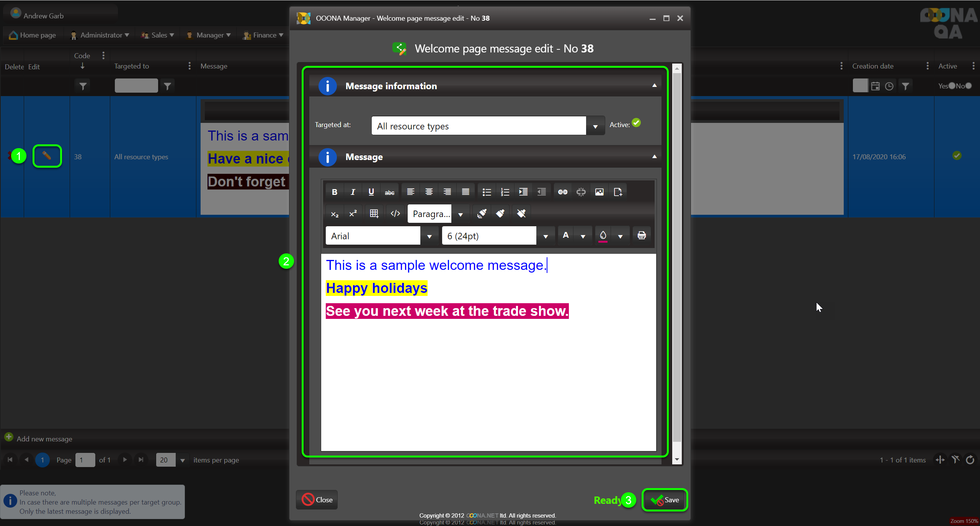980x526 pixels.
Task: Pick the background color droplet swatch
Action: point(603,235)
